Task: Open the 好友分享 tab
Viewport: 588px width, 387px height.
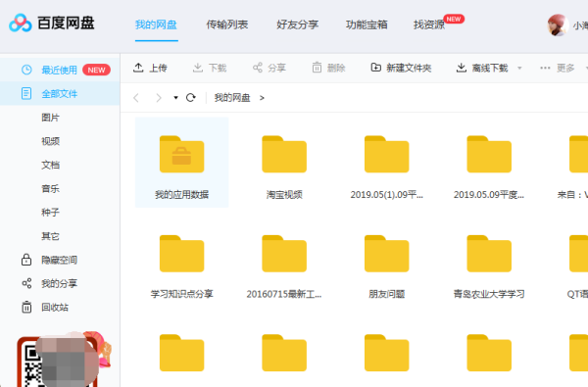Action: pyautogui.click(x=297, y=24)
